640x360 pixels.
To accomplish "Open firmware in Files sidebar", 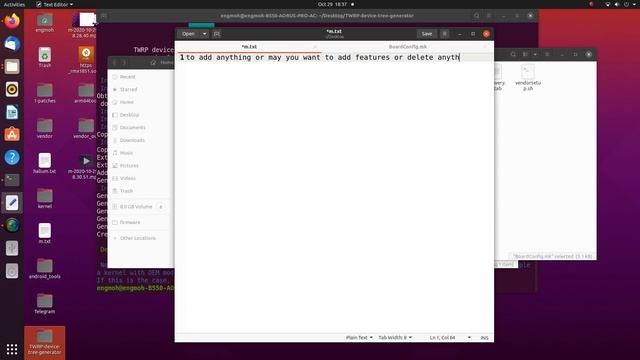I will point(130,222).
